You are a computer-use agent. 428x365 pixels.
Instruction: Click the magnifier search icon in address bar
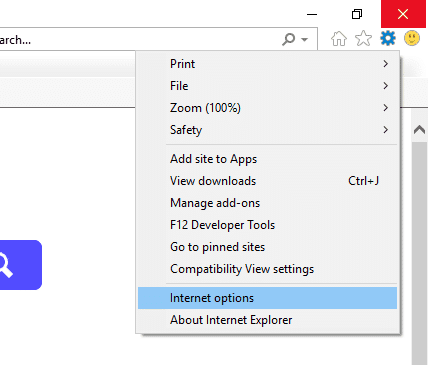click(288, 39)
